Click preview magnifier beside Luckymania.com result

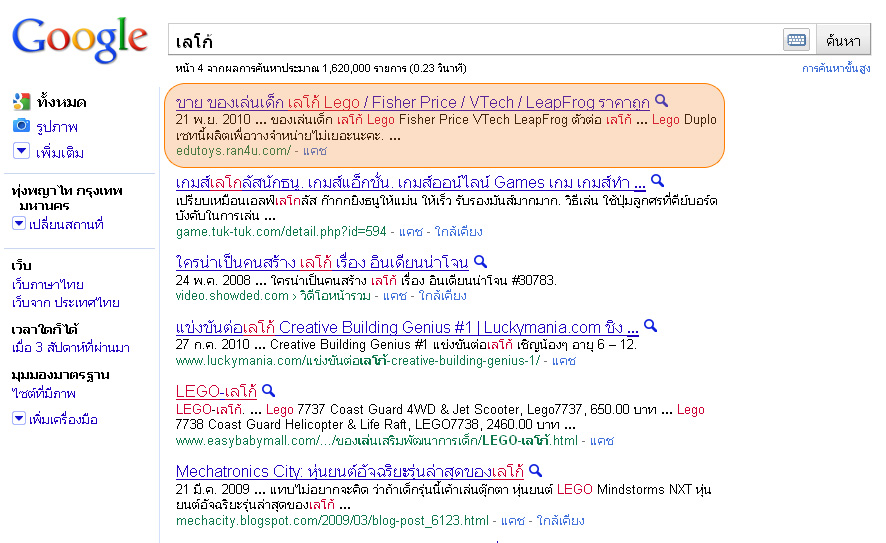(650, 325)
